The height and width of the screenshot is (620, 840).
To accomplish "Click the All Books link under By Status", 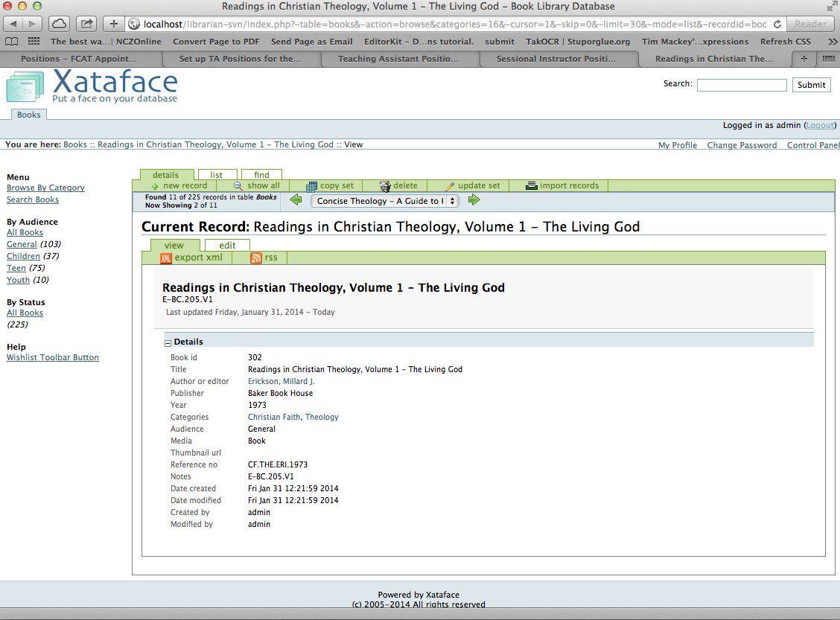I will click(25, 313).
